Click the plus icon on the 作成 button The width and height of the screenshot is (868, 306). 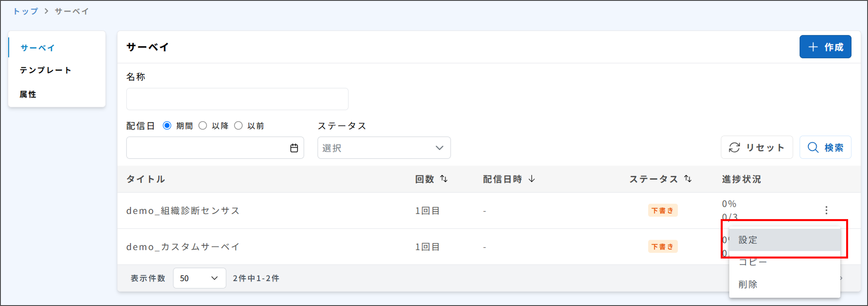pyautogui.click(x=813, y=47)
